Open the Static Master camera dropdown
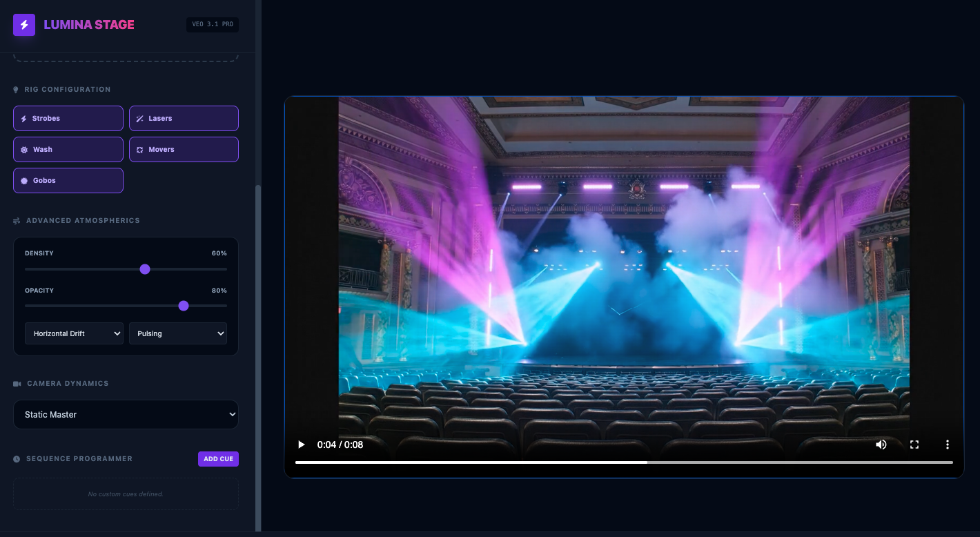The height and width of the screenshot is (537, 980). 126,414
